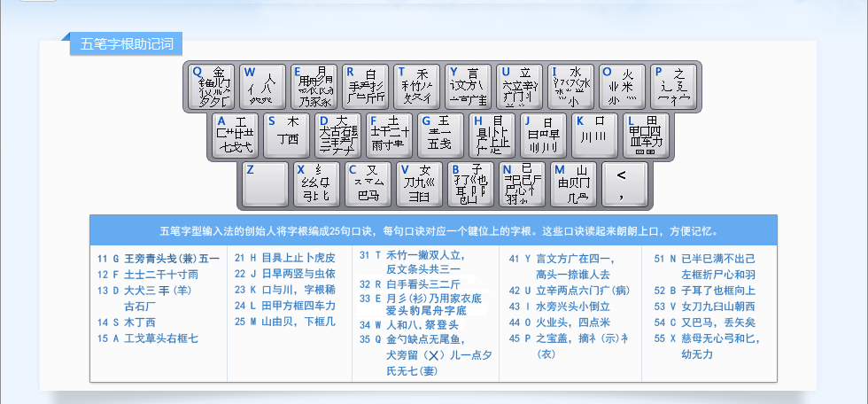Click the M key with 山 radical
The width and height of the screenshot is (868, 404).
click(x=574, y=184)
